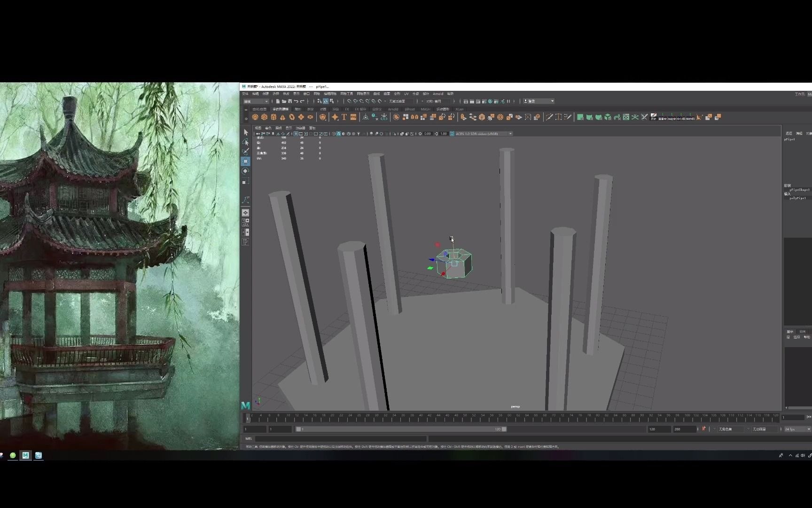This screenshot has width=812, height=508.
Task: Click the 通道 Channels menu in Channel Box
Action: (789, 133)
